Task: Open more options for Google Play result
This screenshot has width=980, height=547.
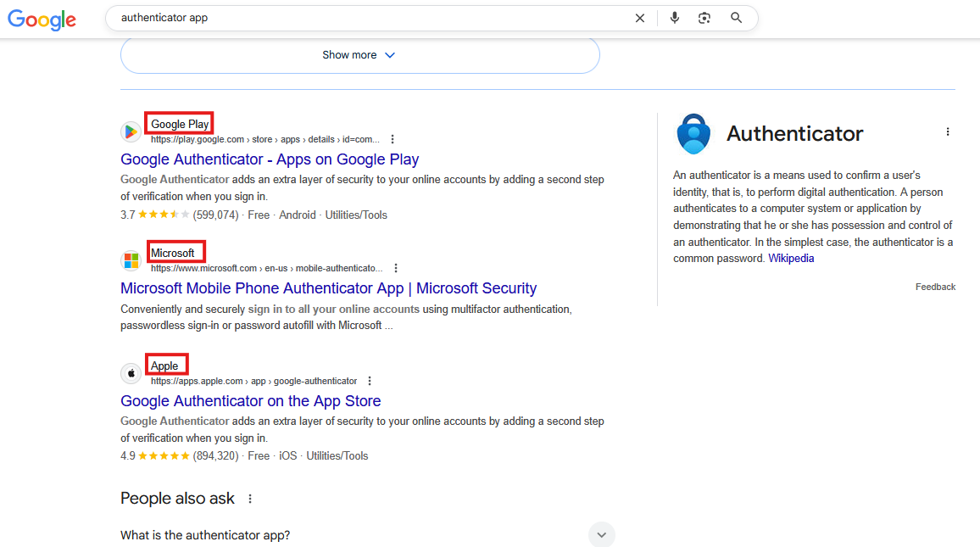Action: pyautogui.click(x=393, y=139)
